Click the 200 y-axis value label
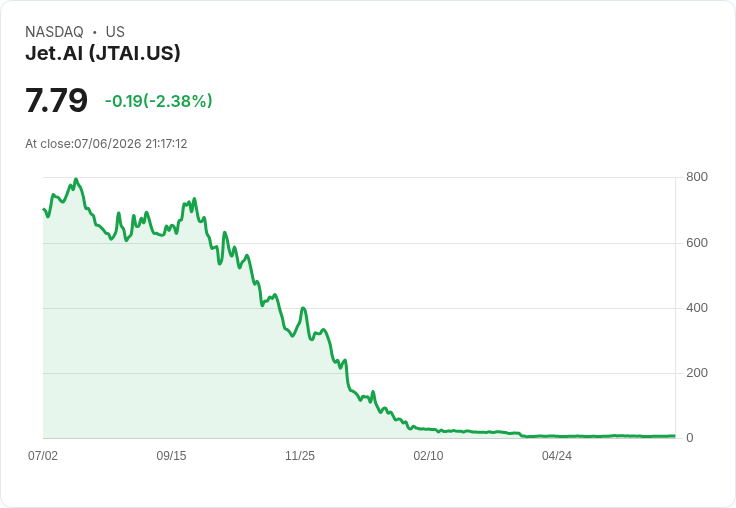 697,373
